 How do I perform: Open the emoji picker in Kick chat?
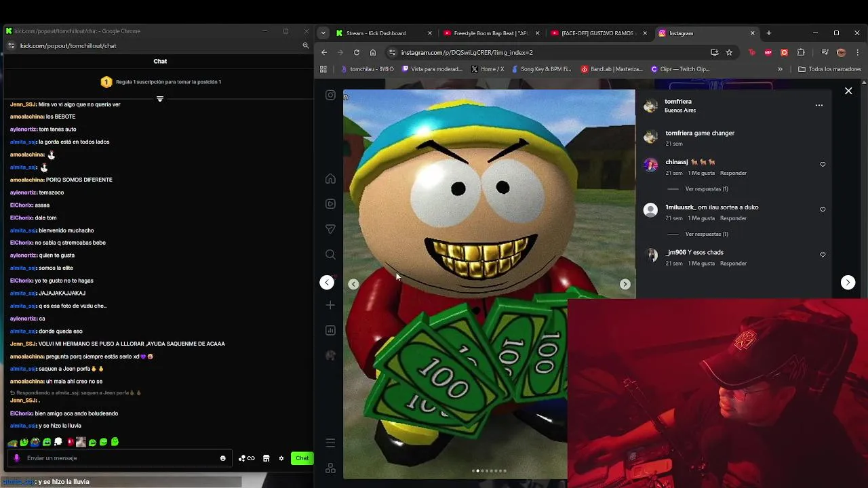pos(222,458)
